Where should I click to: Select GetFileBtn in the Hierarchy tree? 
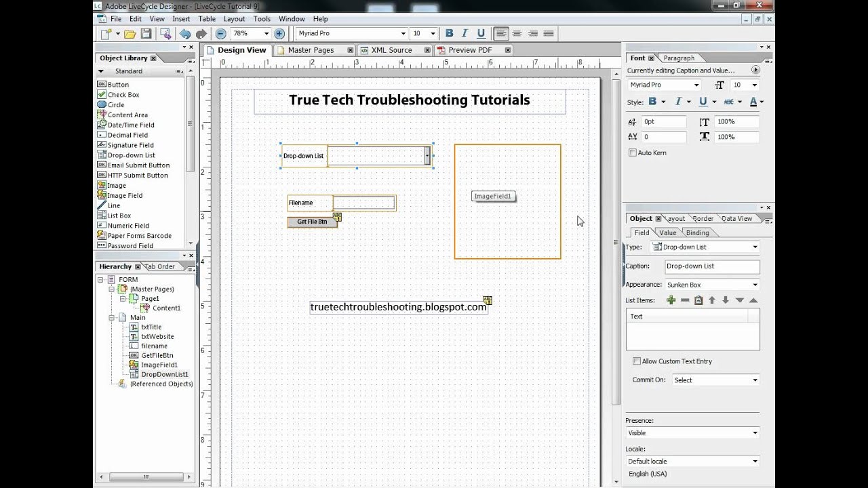(x=157, y=355)
